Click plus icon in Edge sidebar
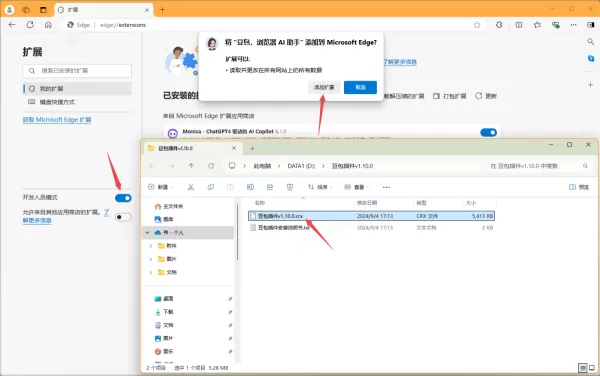The width and height of the screenshot is (600, 376). [590, 85]
